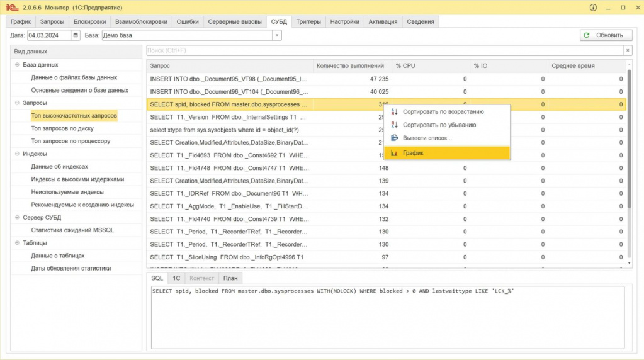The height and width of the screenshot is (360, 644).
Task: Open the Сведения tab
Action: (420, 22)
